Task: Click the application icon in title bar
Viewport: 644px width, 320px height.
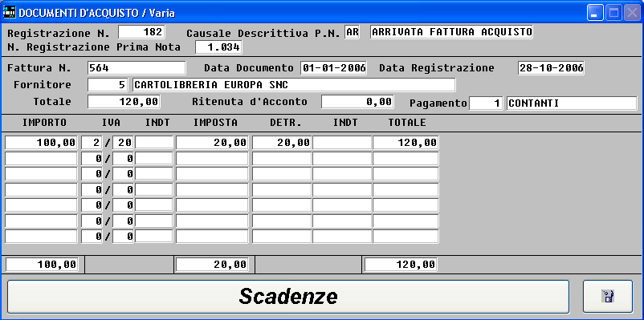Action: pos(9,12)
